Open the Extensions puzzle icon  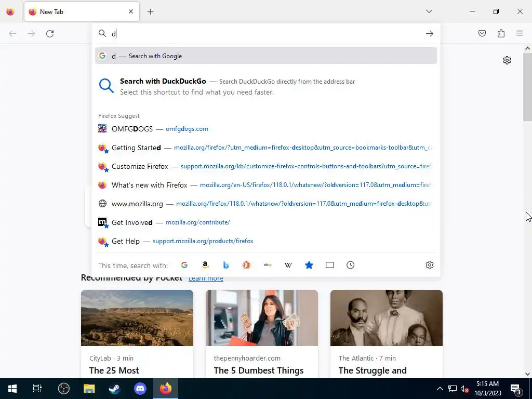click(501, 33)
